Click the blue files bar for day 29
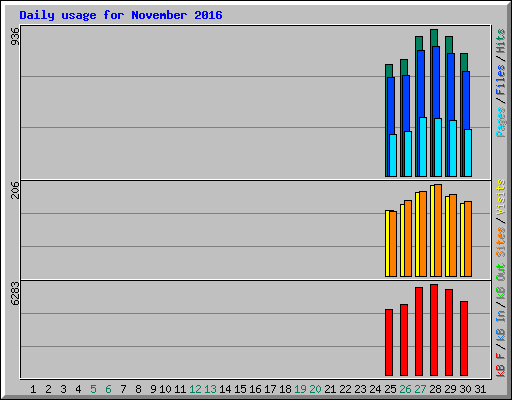Image resolution: width=512 pixels, height=400 pixels. pos(451,87)
